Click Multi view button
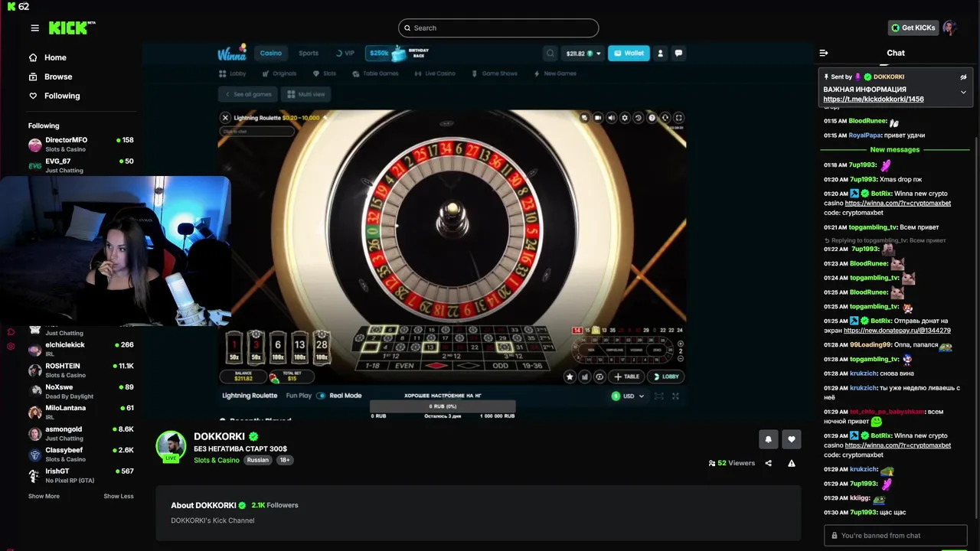This screenshot has height=551, width=980. pyautogui.click(x=306, y=94)
